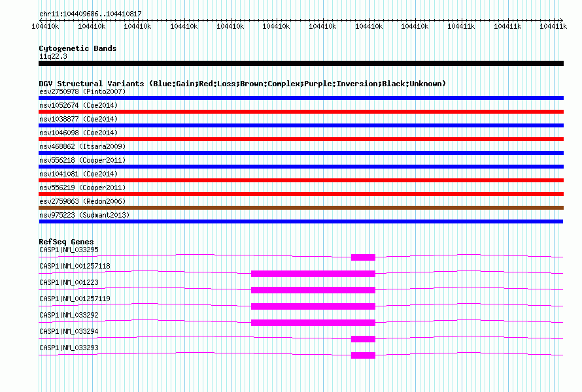Screen dimensions: 582x392
Task: Select the magenta exon of CASP1|NM_033295
Action: point(363,257)
